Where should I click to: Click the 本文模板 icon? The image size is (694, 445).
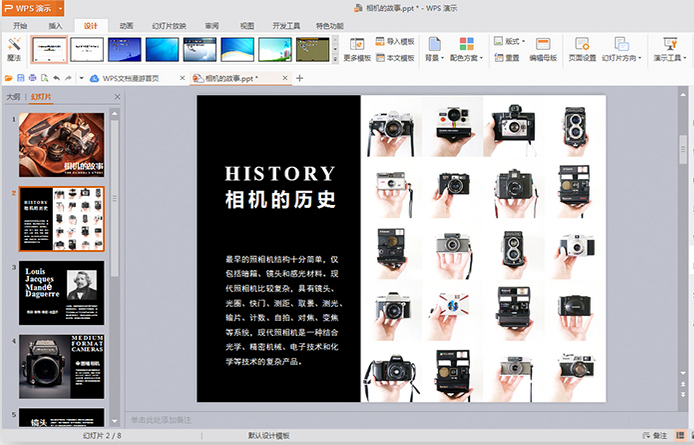392,58
